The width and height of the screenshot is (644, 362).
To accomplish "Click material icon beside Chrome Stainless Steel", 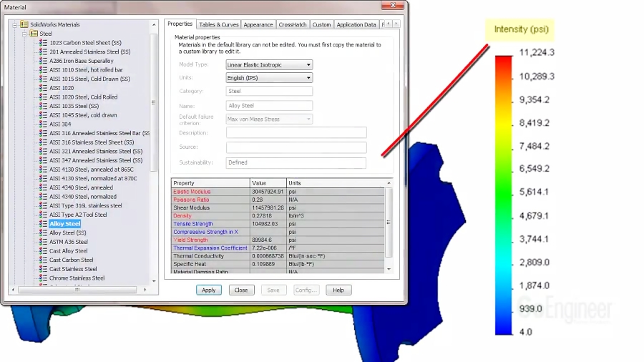I will (x=43, y=278).
